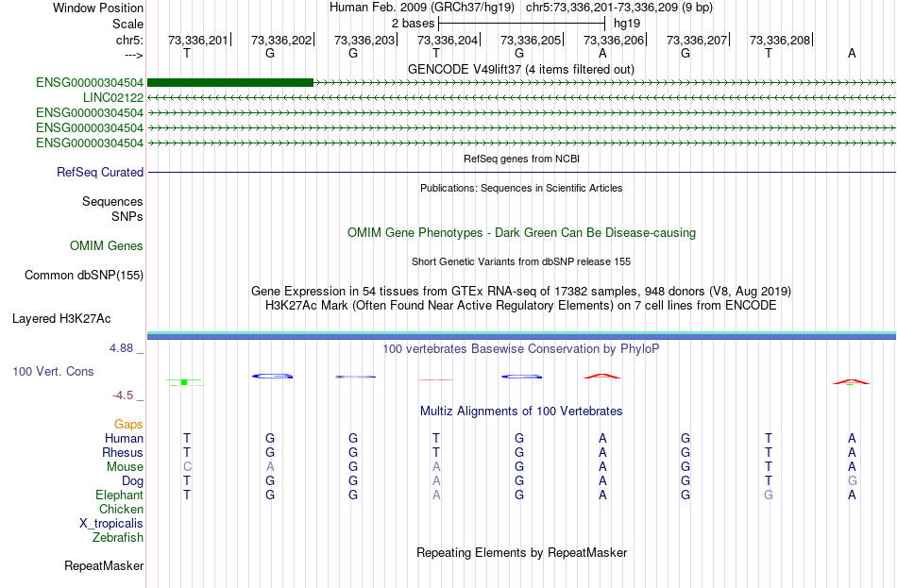
Task: Click position label 73,336,202
Action: 281,40
